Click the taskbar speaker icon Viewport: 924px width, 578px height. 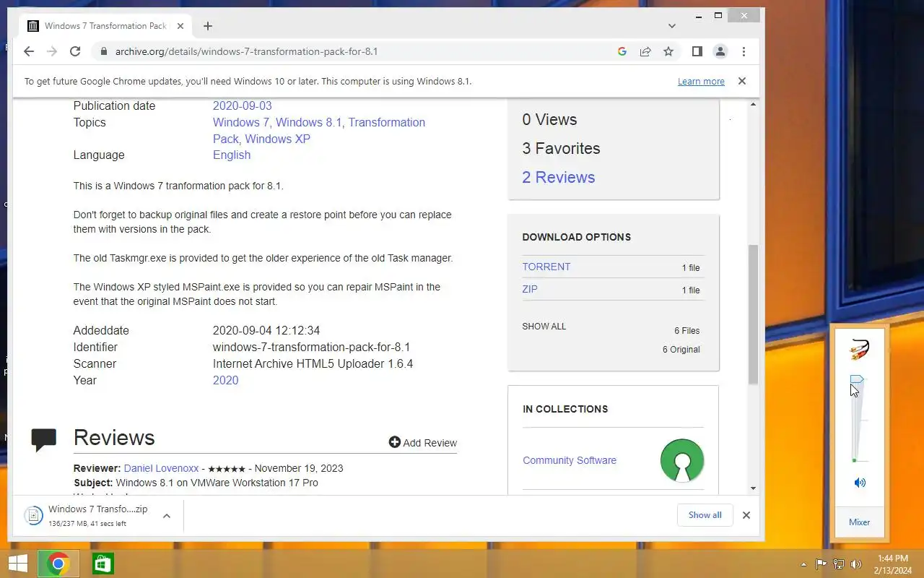click(x=856, y=564)
